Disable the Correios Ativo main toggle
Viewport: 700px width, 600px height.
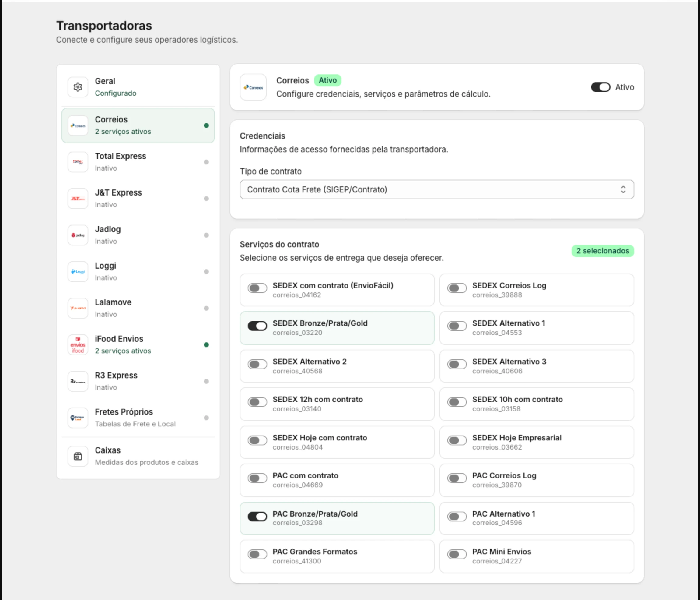[600, 87]
